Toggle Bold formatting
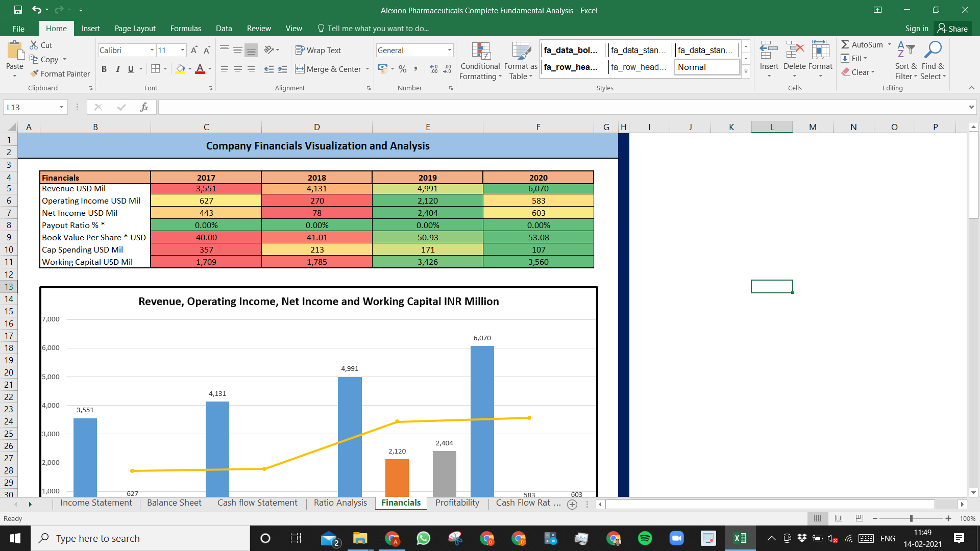980x551 pixels. [104, 69]
